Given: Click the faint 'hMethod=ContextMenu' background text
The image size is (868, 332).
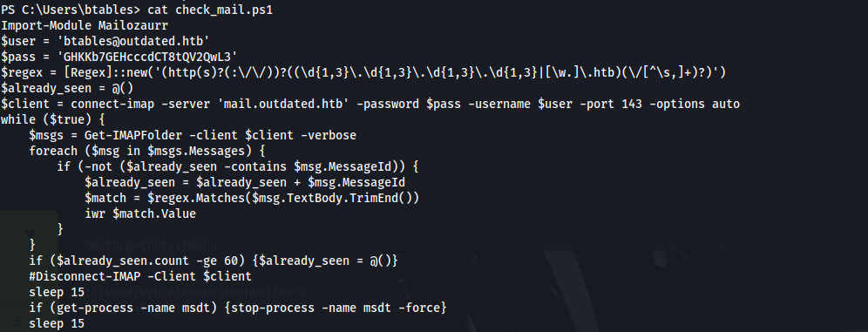Looking at the screenshot, I should point(150,247).
